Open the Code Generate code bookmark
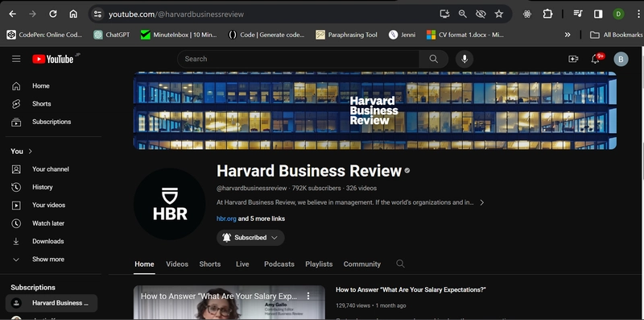The height and width of the screenshot is (320, 644). [266, 35]
